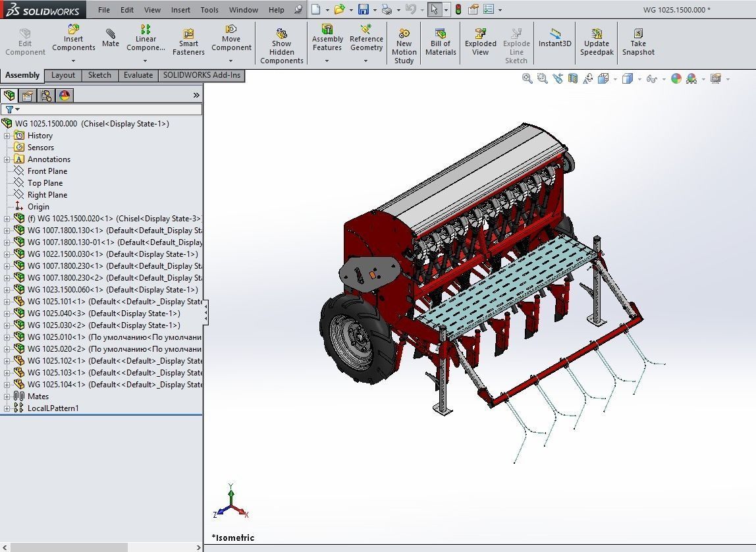This screenshot has width=756, height=552.
Task: Switch to the Sketch tab
Action: pyautogui.click(x=100, y=75)
